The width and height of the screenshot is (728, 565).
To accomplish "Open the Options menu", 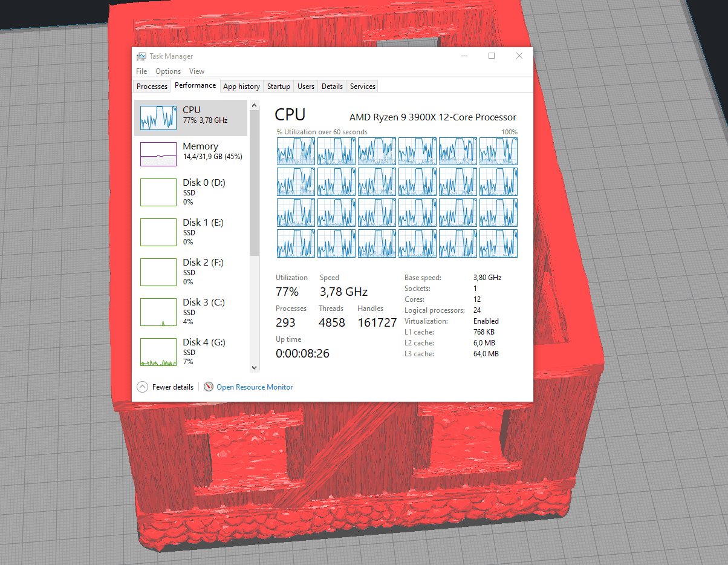I will (168, 71).
